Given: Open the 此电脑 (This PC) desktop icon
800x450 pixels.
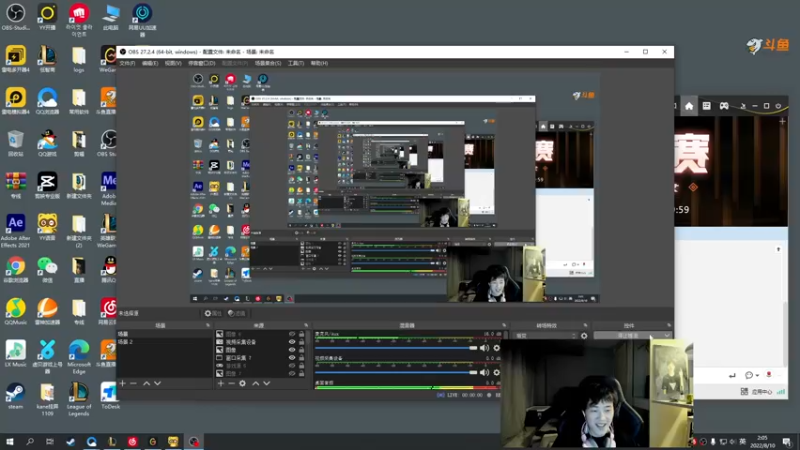Looking at the screenshot, I should pyautogui.click(x=110, y=17).
